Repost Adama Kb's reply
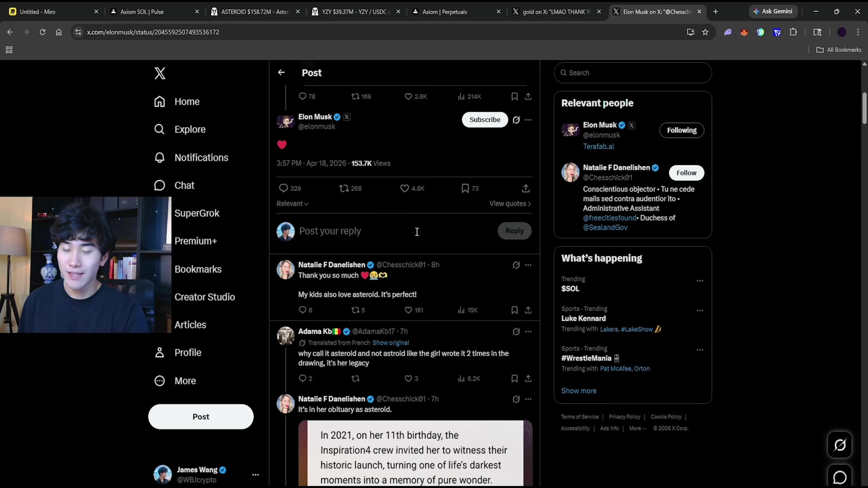 pyautogui.click(x=355, y=379)
